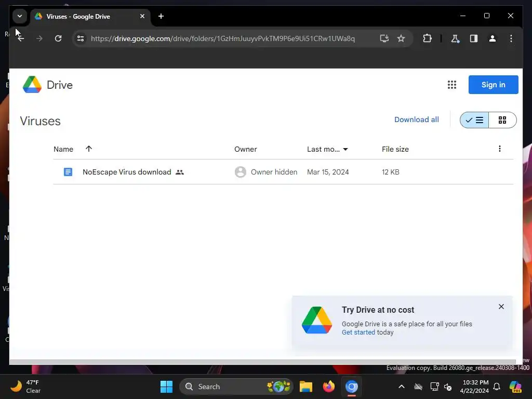The image size is (532, 399).
Task: Minimize the browser window
Action: click(x=463, y=16)
